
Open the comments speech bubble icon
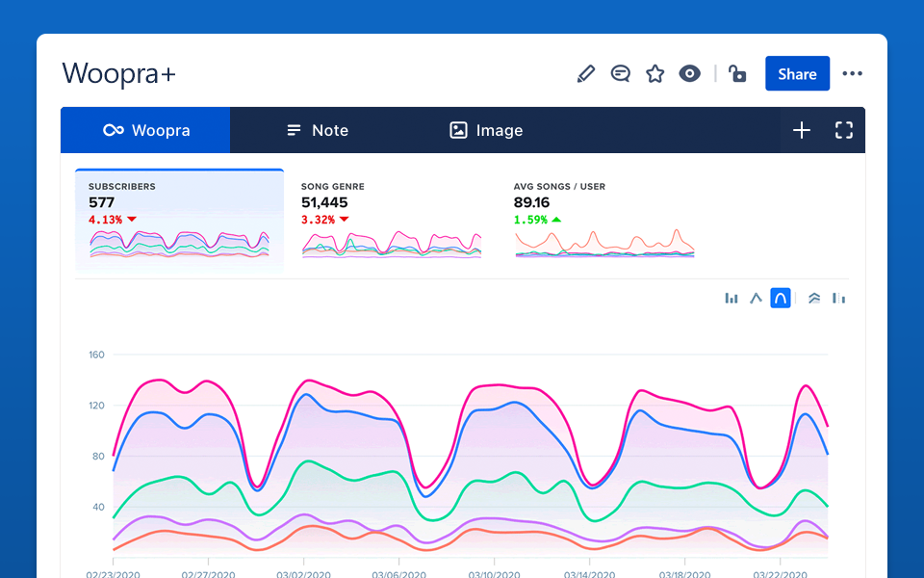(621, 74)
